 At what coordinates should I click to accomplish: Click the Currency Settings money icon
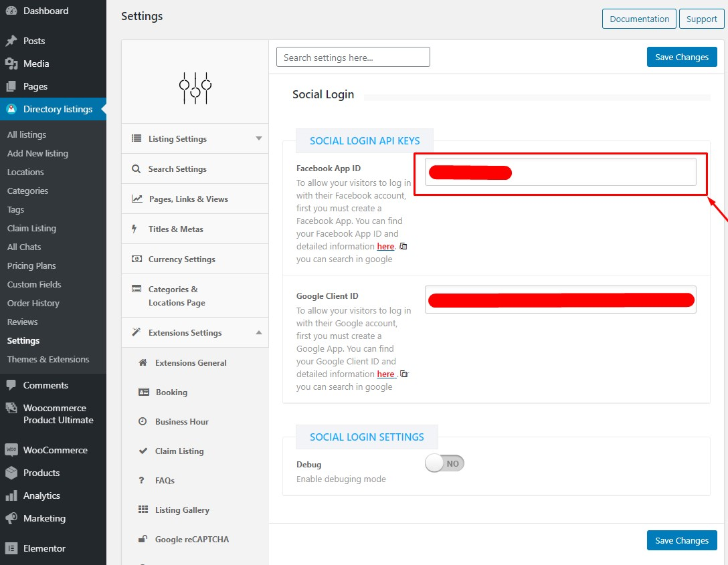pos(137,259)
